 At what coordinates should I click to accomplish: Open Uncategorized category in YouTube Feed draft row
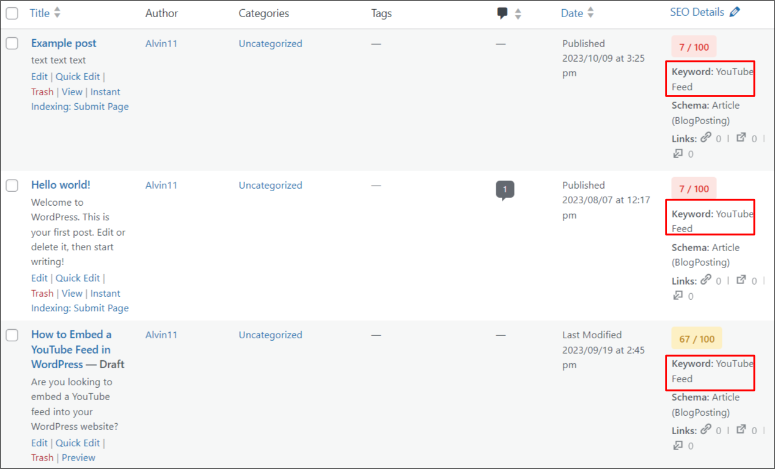click(270, 335)
